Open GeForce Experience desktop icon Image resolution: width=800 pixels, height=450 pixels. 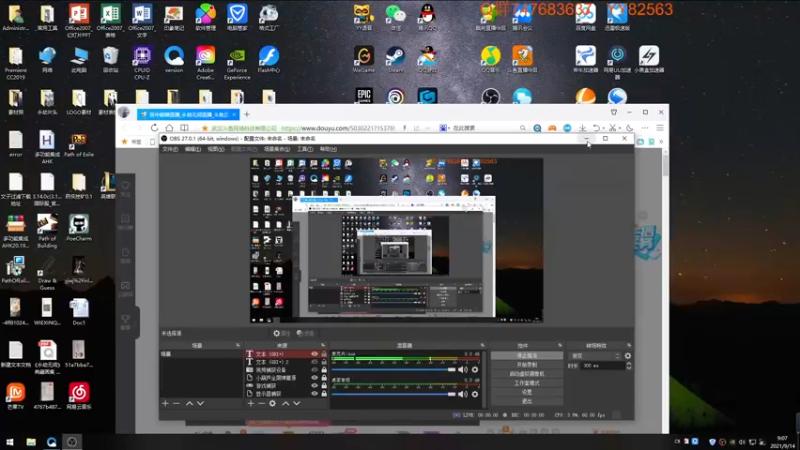coord(237,63)
